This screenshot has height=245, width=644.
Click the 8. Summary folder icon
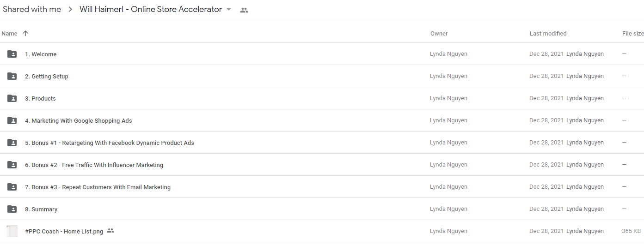pyautogui.click(x=12, y=209)
